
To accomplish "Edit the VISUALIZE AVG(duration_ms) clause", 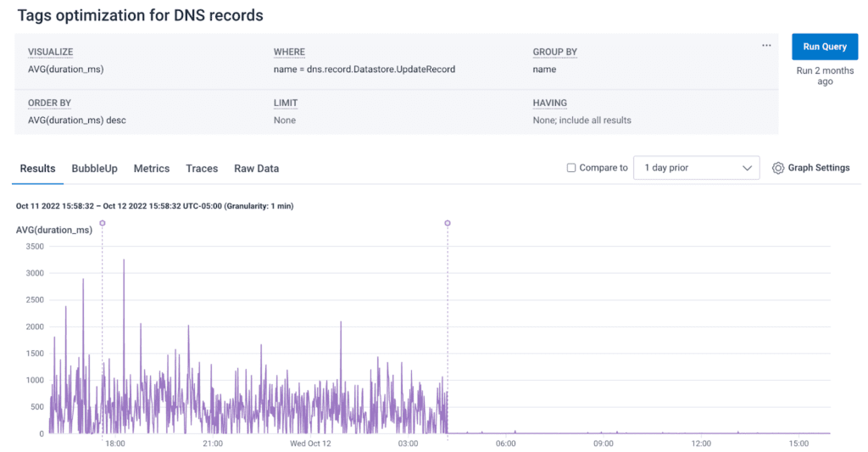I will [x=66, y=70].
